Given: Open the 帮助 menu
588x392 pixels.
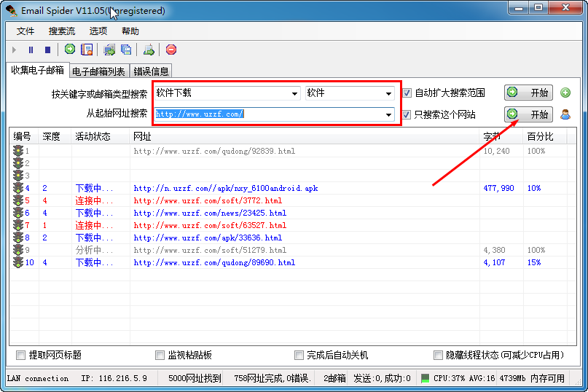Looking at the screenshot, I should 130,31.
